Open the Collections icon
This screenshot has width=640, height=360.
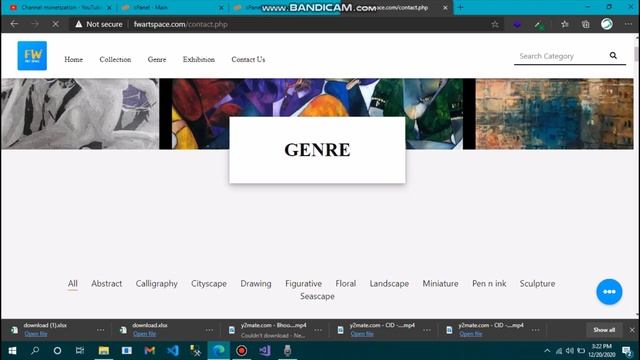coord(586,24)
